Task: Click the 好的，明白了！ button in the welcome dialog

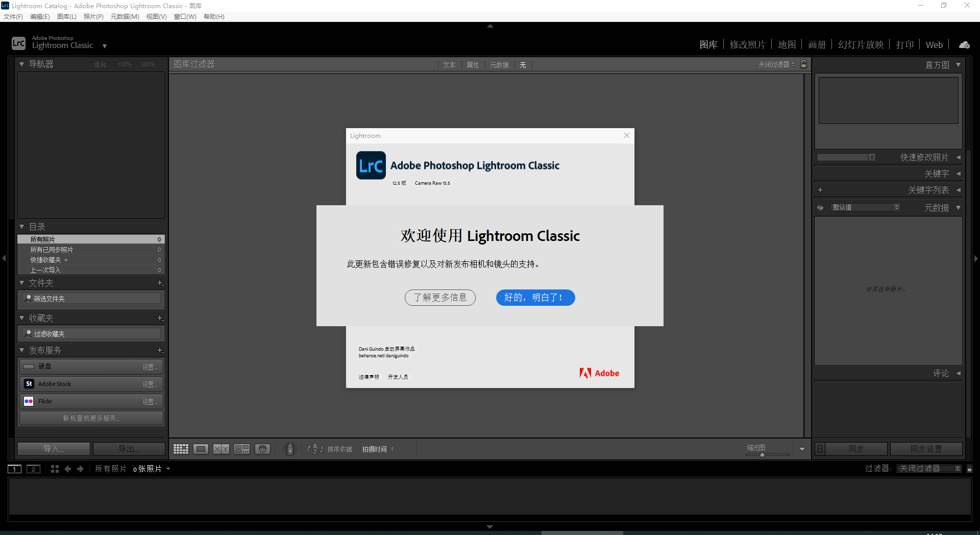Action: [x=535, y=297]
